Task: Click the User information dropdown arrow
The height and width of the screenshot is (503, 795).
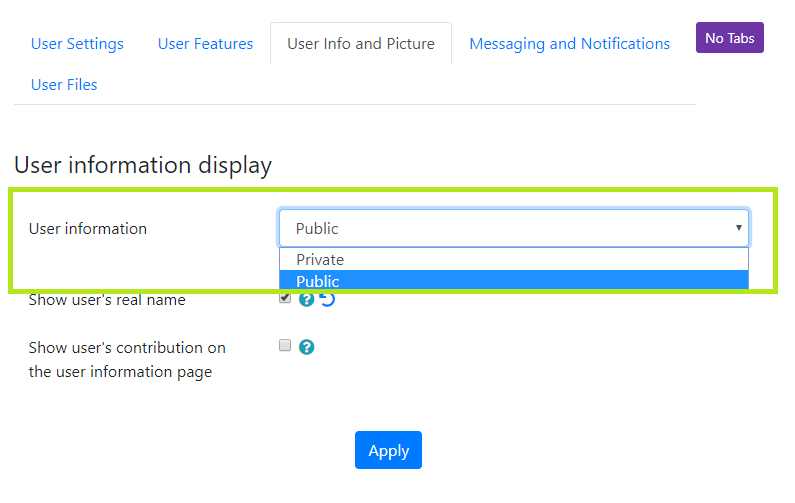Action: [739, 228]
